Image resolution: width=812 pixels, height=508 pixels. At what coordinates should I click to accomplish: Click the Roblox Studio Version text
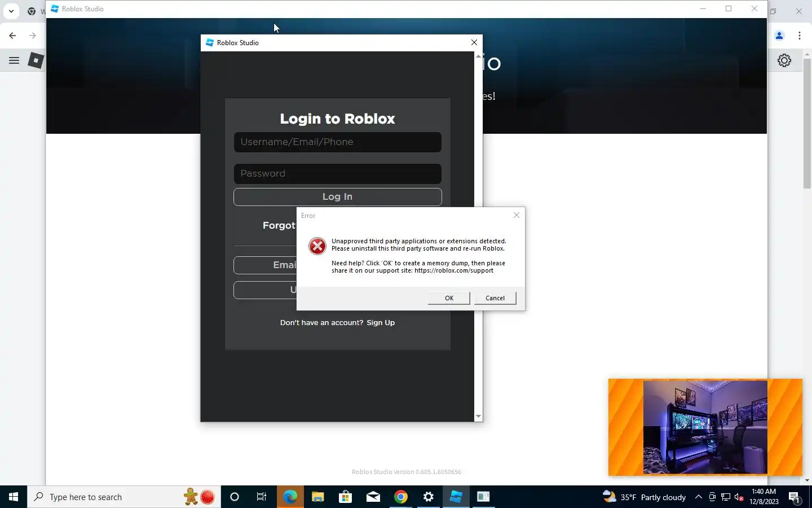tap(407, 472)
